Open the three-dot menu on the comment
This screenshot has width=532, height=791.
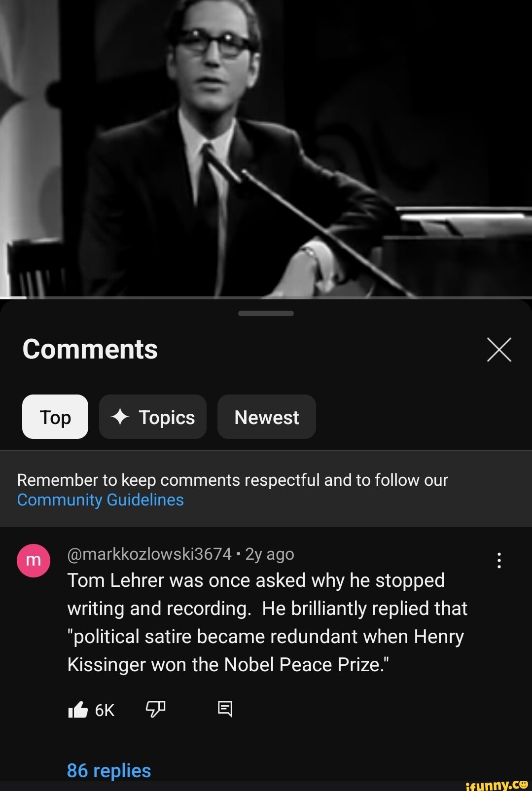pos(499,561)
